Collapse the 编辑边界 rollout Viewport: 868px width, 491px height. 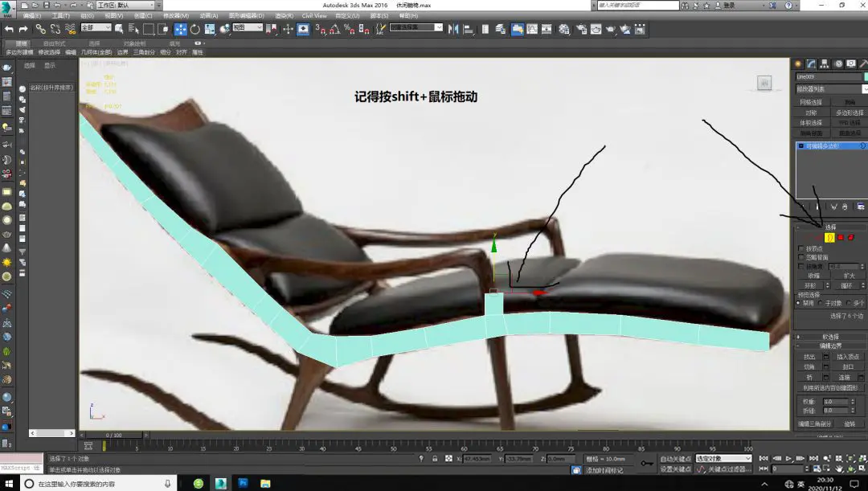tap(831, 346)
